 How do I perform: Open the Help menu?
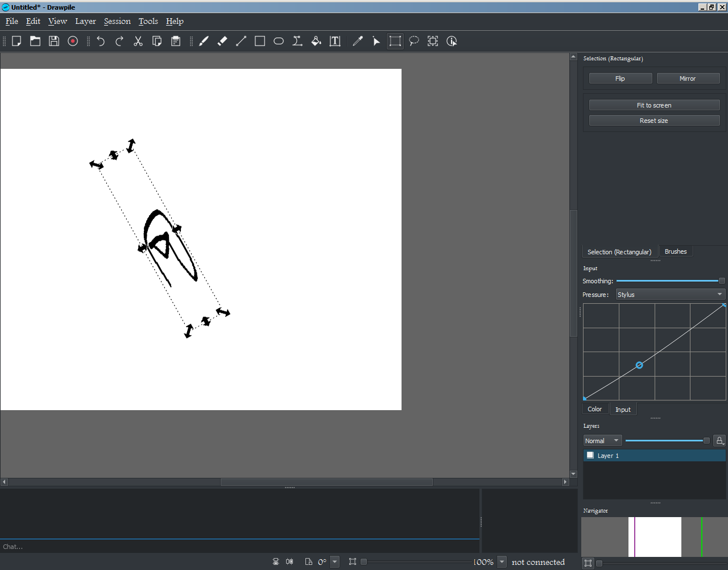(x=175, y=21)
